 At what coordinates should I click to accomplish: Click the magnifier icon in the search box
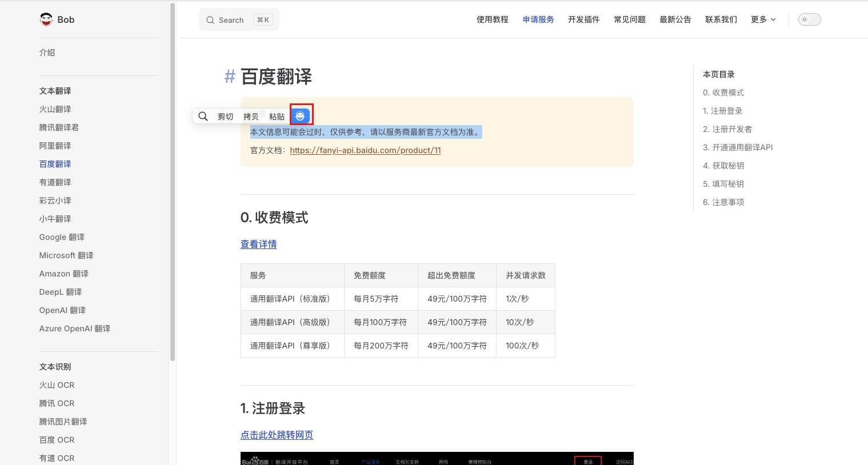[x=210, y=20]
